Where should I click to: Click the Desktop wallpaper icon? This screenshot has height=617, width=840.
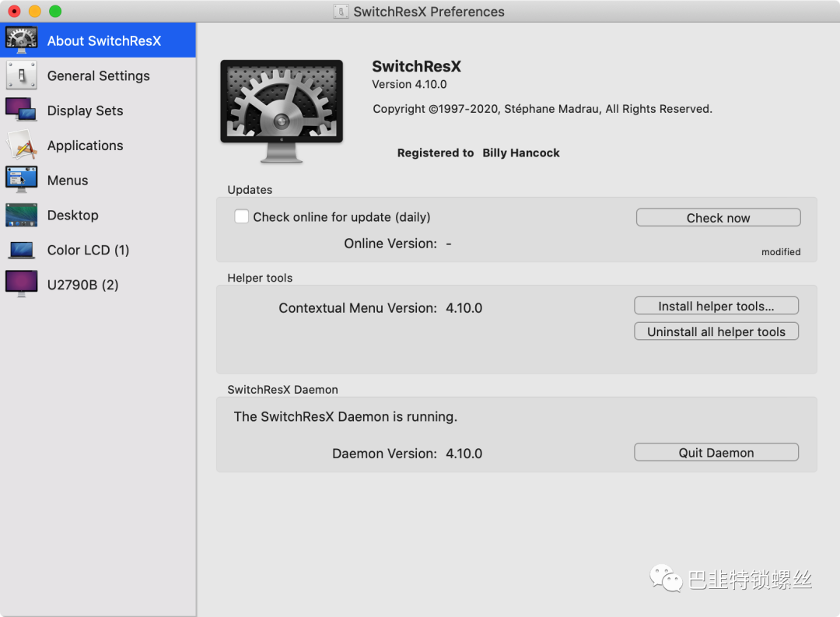pos(22,215)
